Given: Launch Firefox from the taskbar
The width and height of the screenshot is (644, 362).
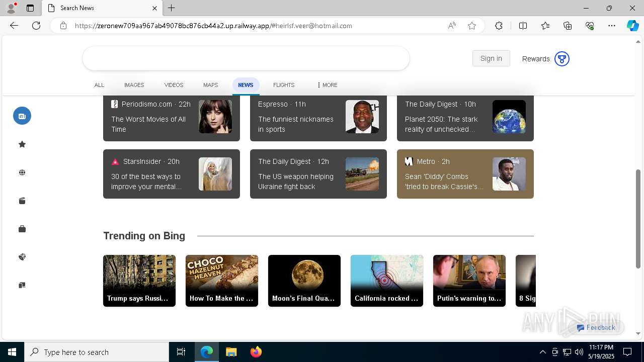Looking at the screenshot, I should pos(256,352).
